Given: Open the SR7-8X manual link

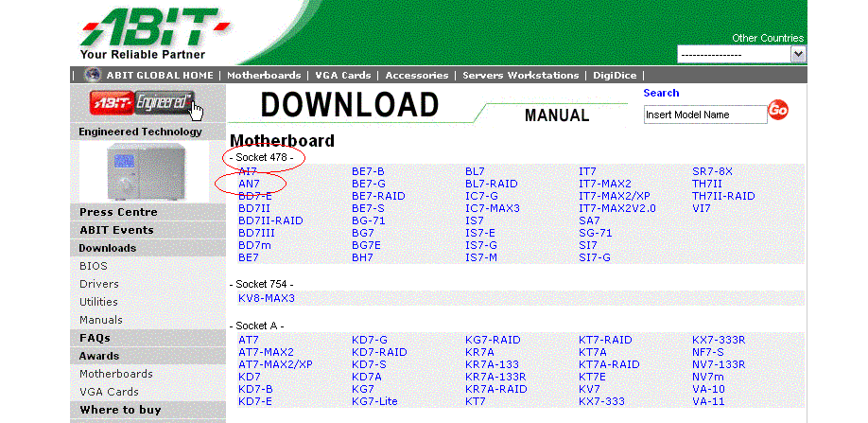Looking at the screenshot, I should pos(712,171).
